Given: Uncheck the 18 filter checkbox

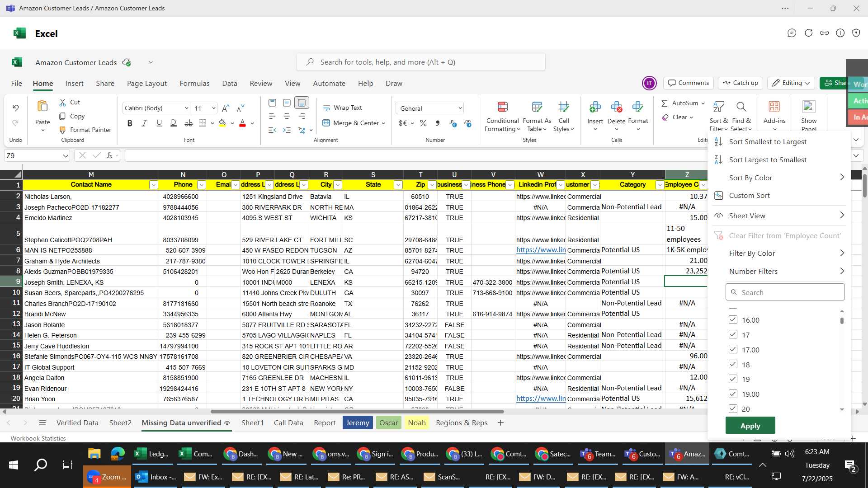Looking at the screenshot, I should 733,364.
